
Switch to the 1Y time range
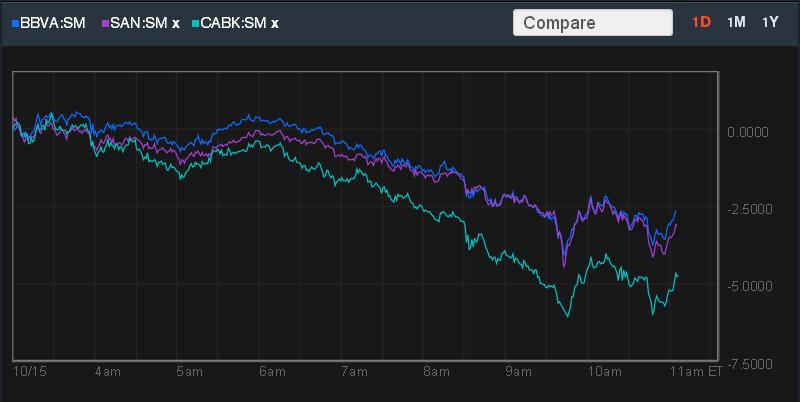[x=770, y=22]
